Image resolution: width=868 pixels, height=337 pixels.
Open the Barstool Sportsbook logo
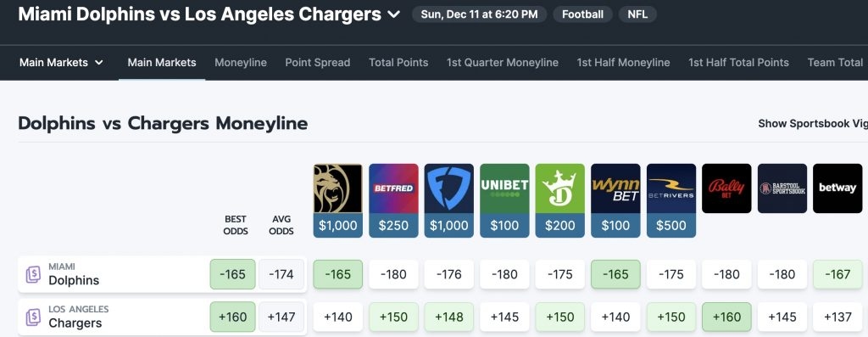click(782, 188)
